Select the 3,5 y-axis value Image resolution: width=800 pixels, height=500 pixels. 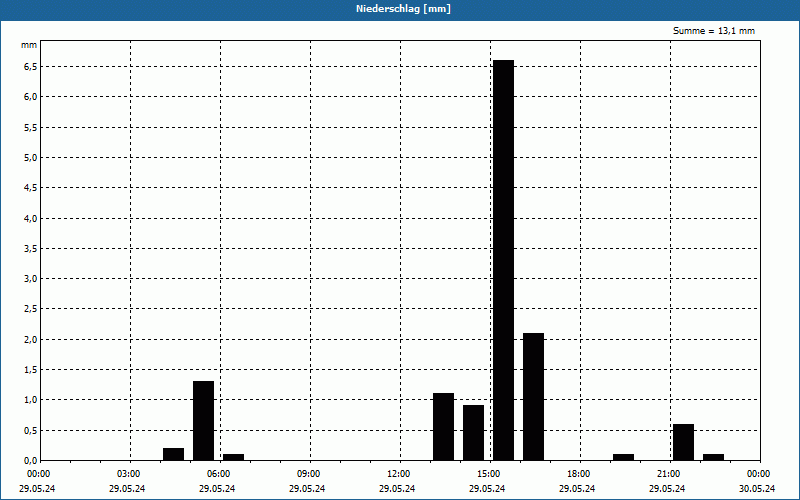[x=31, y=248]
